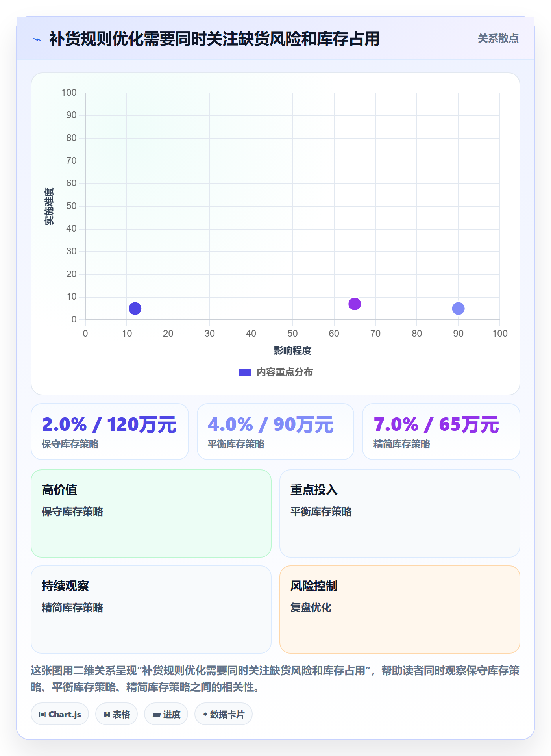Click 保守库存策略 label under 2.0% card
The image size is (551, 756).
pyautogui.click(x=70, y=444)
